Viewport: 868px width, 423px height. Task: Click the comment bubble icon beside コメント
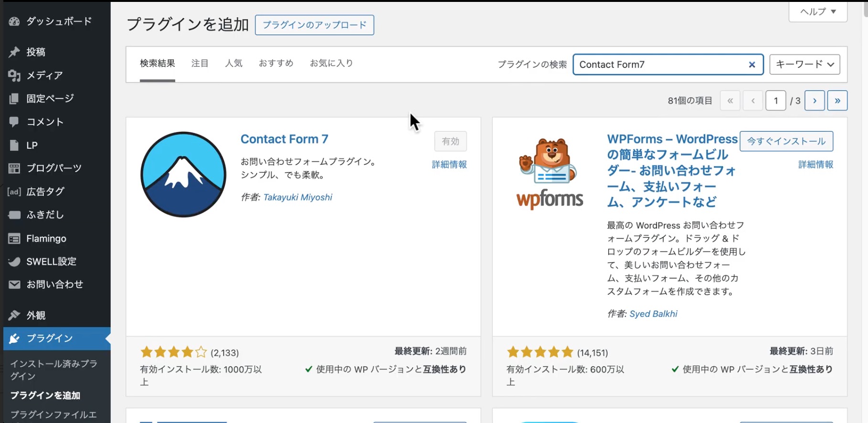[14, 122]
